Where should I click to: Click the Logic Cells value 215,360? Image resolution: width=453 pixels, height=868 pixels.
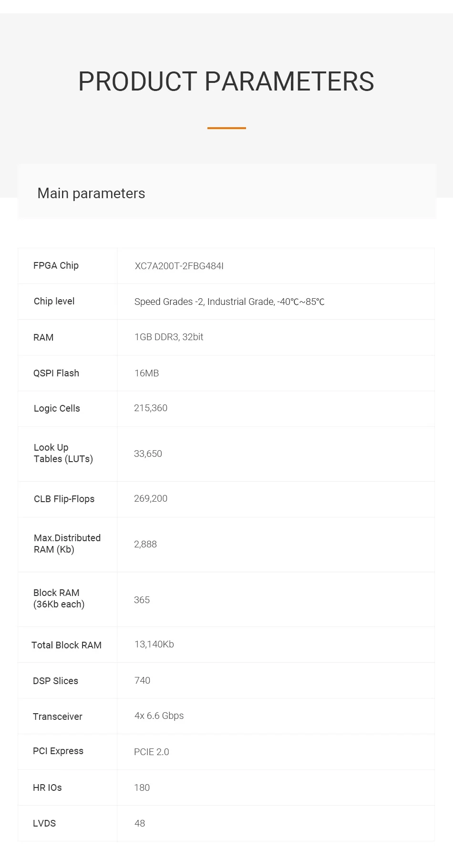tap(151, 408)
